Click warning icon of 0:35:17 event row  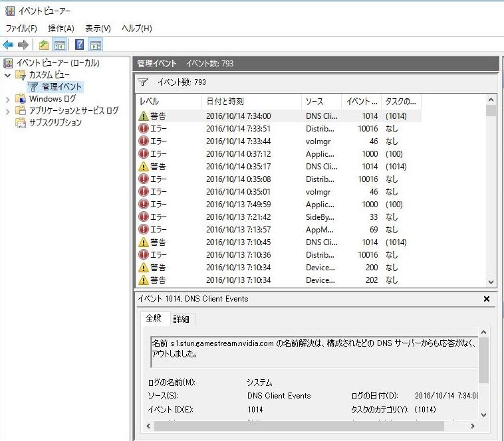pos(144,166)
